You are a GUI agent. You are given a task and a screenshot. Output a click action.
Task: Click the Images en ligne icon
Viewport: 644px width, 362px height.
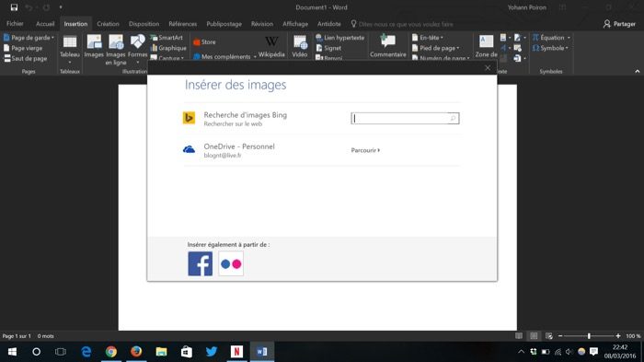(116, 50)
